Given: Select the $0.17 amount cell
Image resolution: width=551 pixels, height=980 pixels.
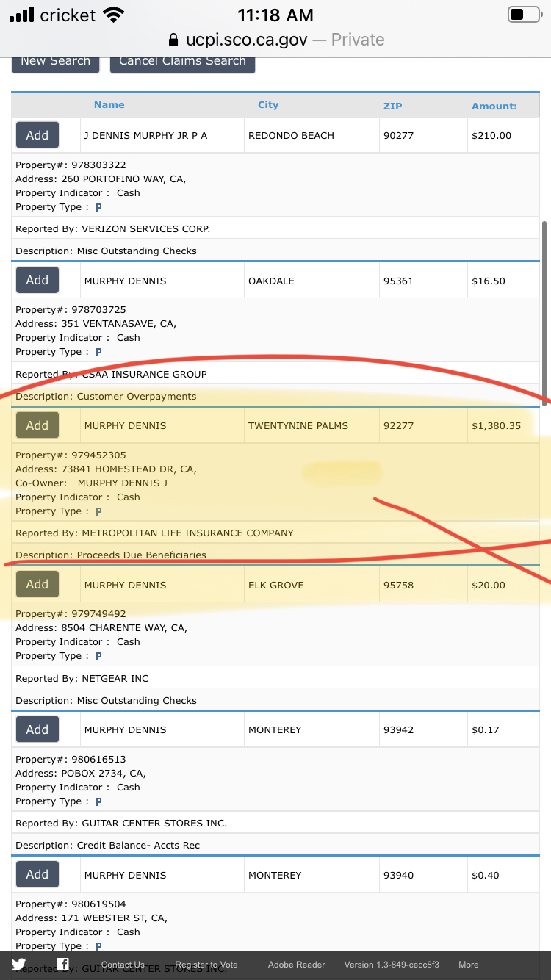Looking at the screenshot, I should coord(486,729).
